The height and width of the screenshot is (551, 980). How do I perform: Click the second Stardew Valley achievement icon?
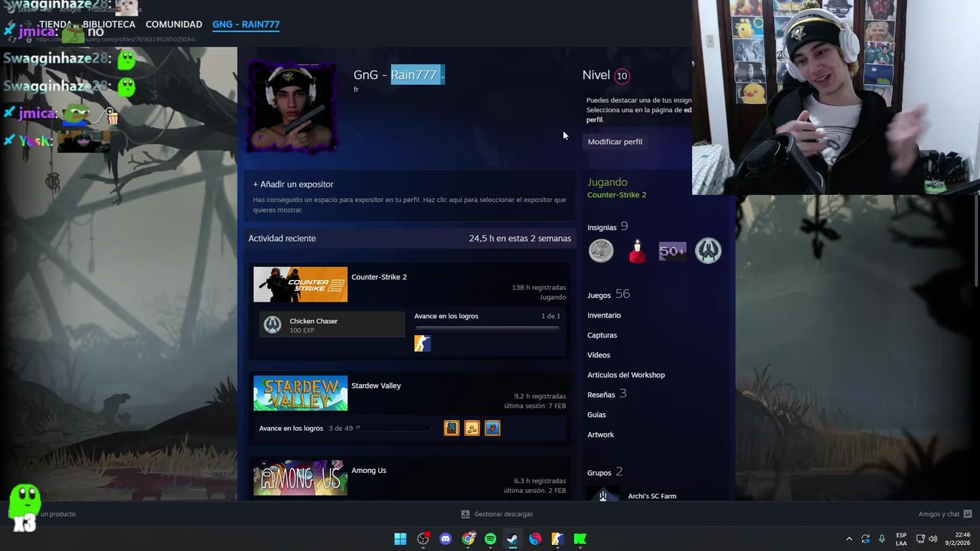472,429
